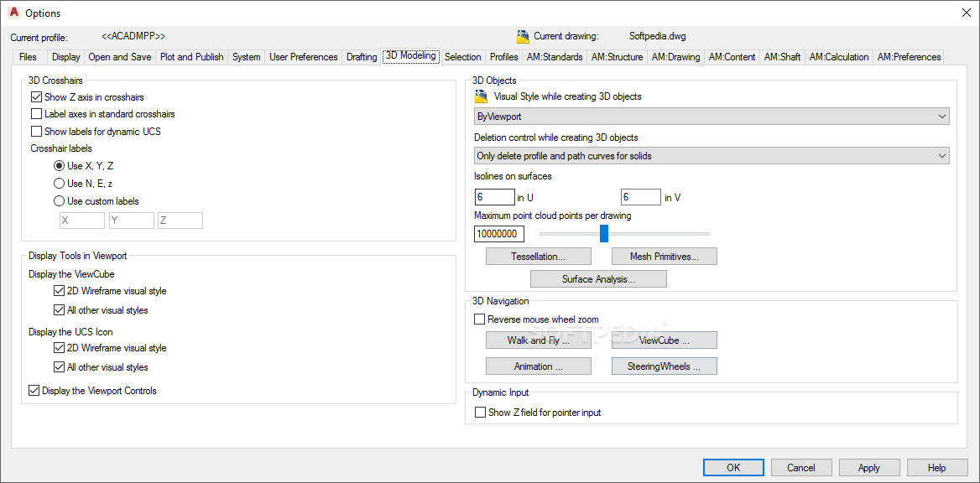Switch to the Selection tab
Screen dimensions: 980x483
point(462,57)
